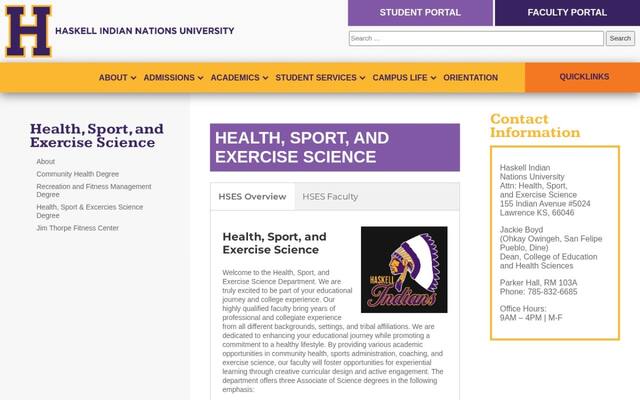Screen dimensions: 640x400
Task: Go to the Orientation page
Action: click(471, 78)
